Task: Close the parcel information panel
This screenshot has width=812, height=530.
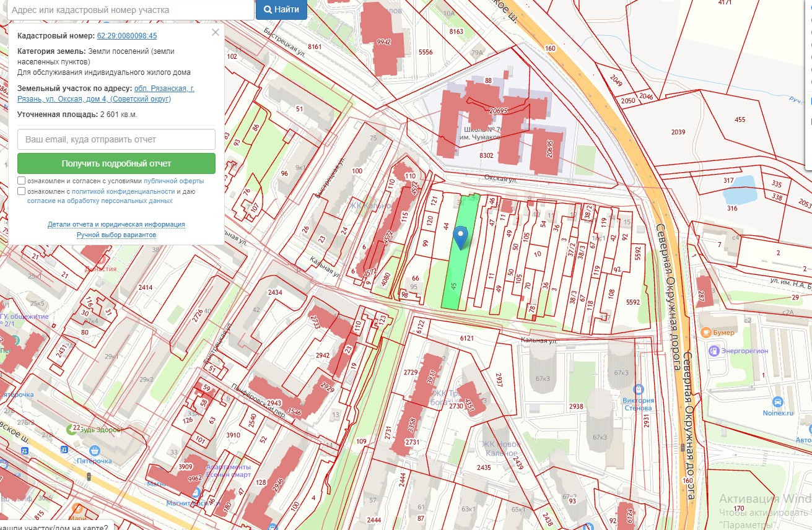Action: tap(215, 32)
